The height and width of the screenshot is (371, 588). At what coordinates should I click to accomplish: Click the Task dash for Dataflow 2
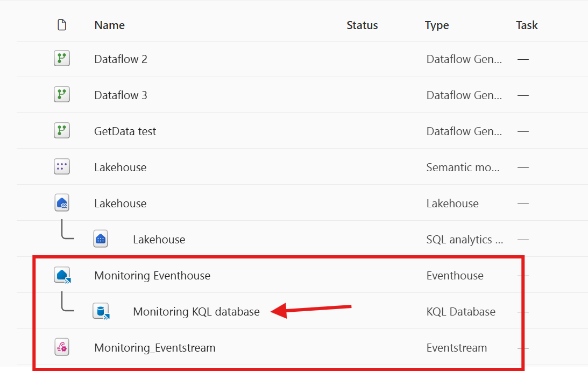(x=523, y=58)
